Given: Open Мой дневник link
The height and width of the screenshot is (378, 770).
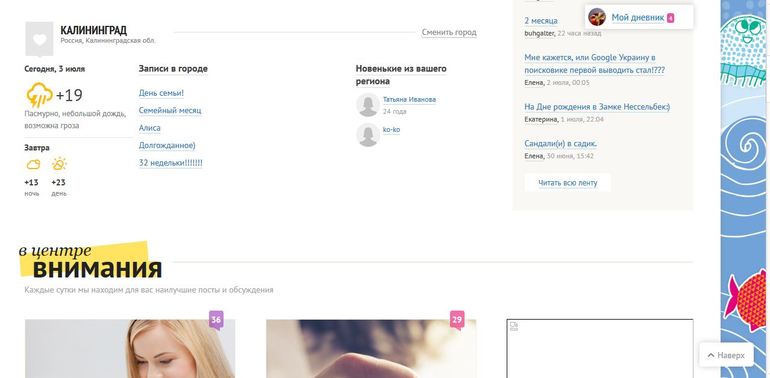Looking at the screenshot, I should [x=638, y=18].
